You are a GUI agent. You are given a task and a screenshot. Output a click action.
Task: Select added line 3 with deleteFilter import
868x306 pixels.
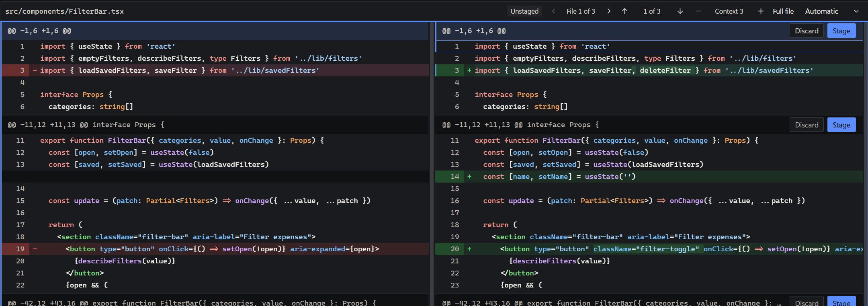pos(649,70)
